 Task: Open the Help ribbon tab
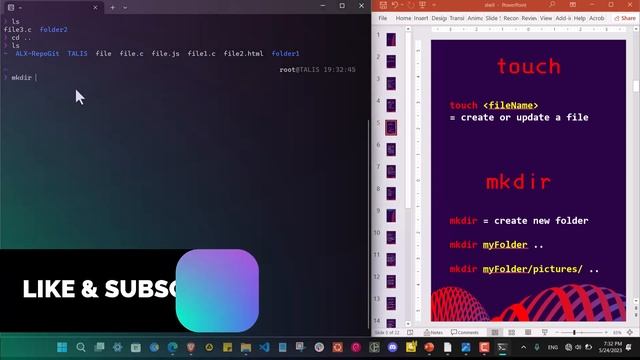(x=580, y=18)
